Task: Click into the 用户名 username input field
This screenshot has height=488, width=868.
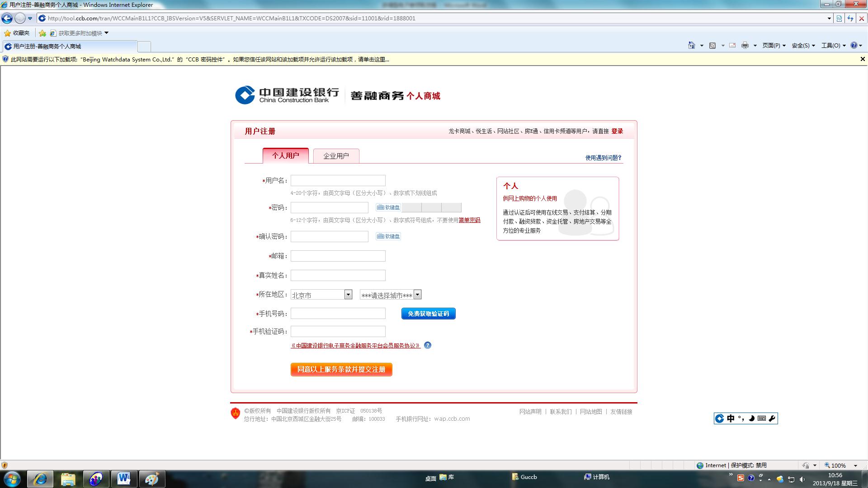Action: (x=338, y=181)
